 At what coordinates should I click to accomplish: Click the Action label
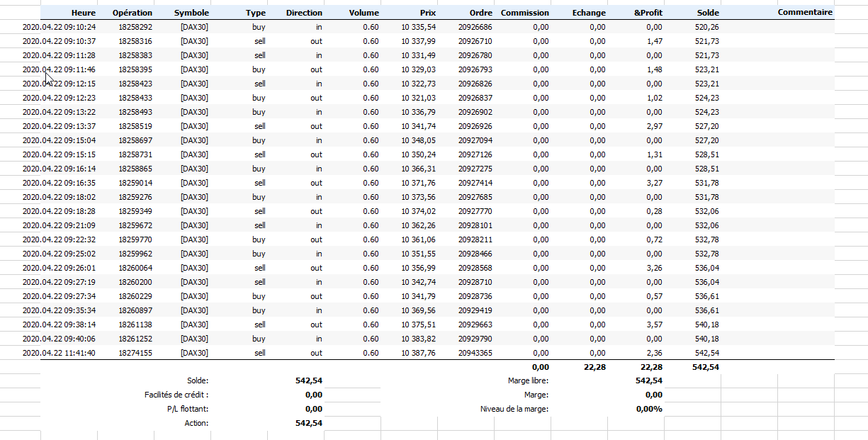click(x=197, y=423)
